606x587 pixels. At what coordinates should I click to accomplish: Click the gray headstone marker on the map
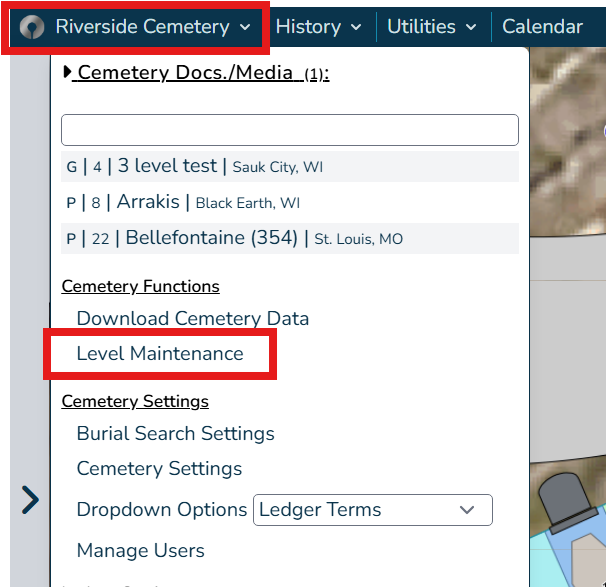[567, 500]
